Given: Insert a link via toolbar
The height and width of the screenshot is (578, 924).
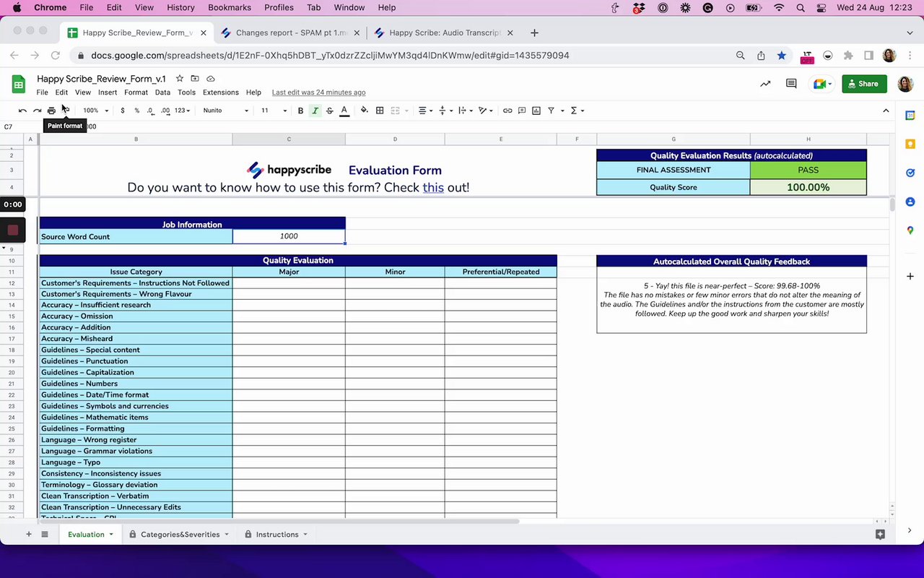Looking at the screenshot, I should (x=507, y=111).
